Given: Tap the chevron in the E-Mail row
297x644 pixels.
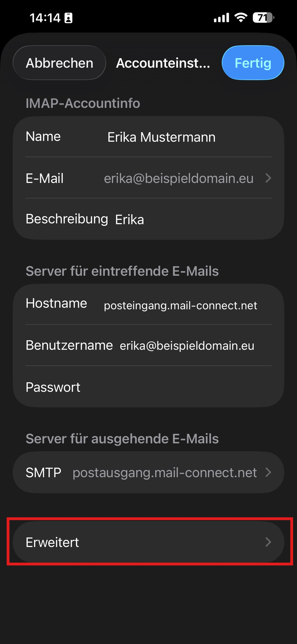Looking at the screenshot, I should pos(268,178).
